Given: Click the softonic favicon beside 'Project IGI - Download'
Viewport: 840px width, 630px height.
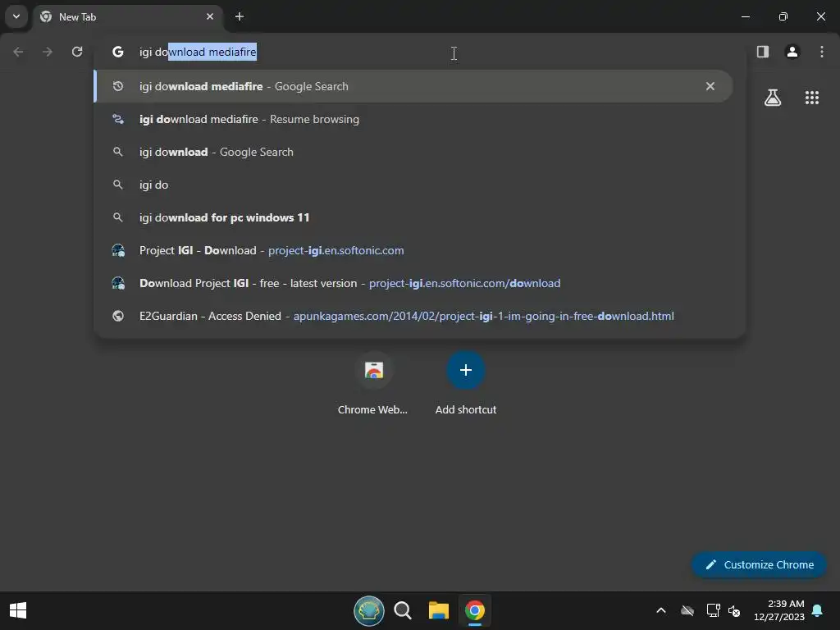Looking at the screenshot, I should click(x=118, y=250).
